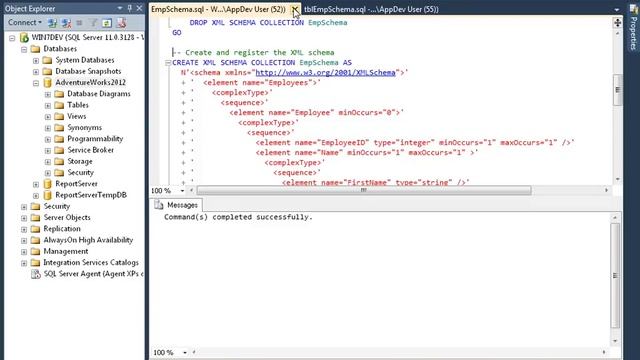The width and height of the screenshot is (640, 360).
Task: Click the red icon right of Refresh
Action: click(x=121, y=23)
